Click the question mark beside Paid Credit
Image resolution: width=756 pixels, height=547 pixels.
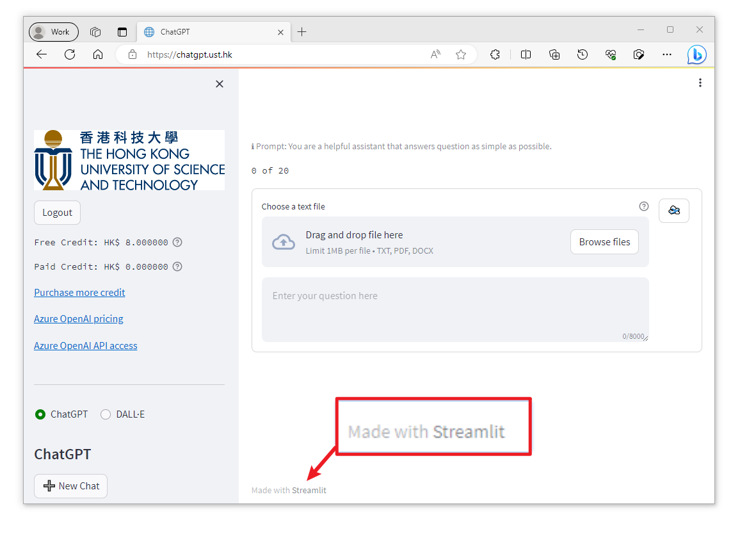click(x=177, y=266)
